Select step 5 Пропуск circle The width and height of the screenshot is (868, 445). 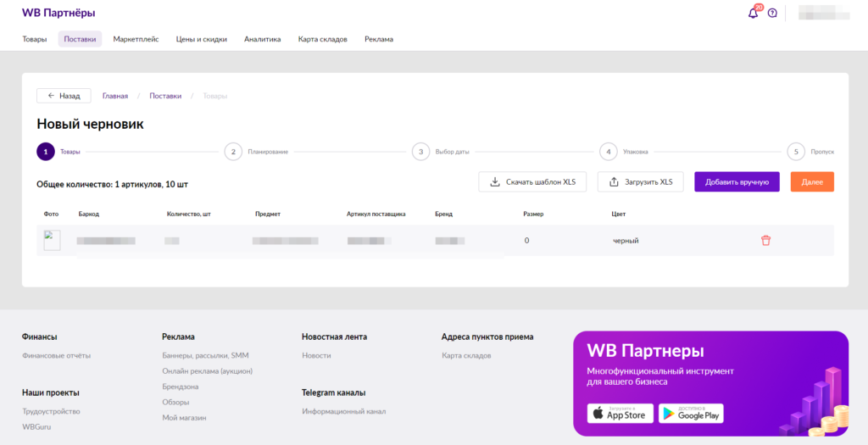point(796,152)
